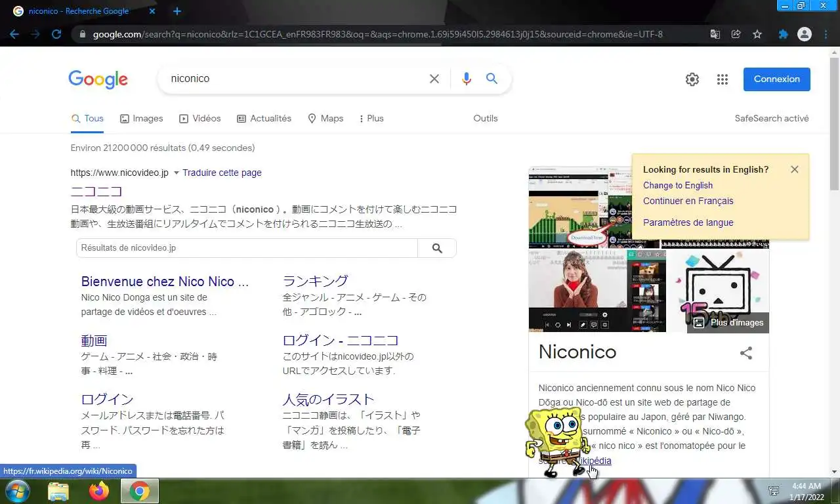Switch to the Vidéos tab

[x=200, y=118]
